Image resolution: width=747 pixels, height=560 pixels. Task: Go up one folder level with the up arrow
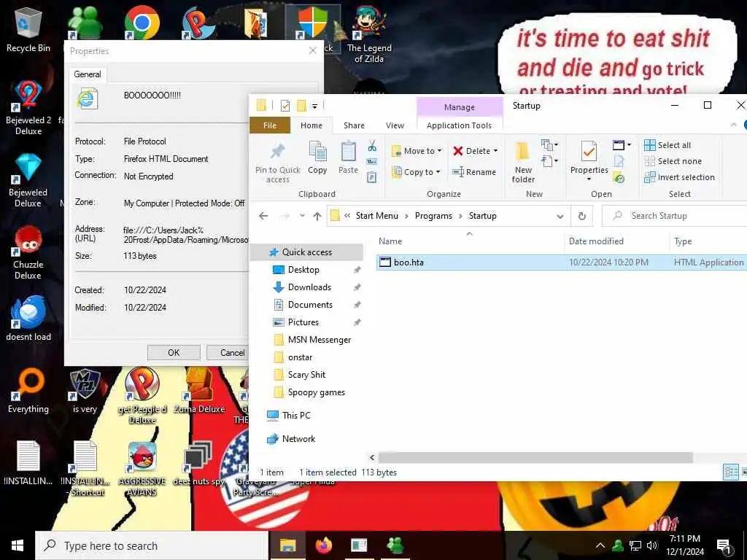pos(317,216)
